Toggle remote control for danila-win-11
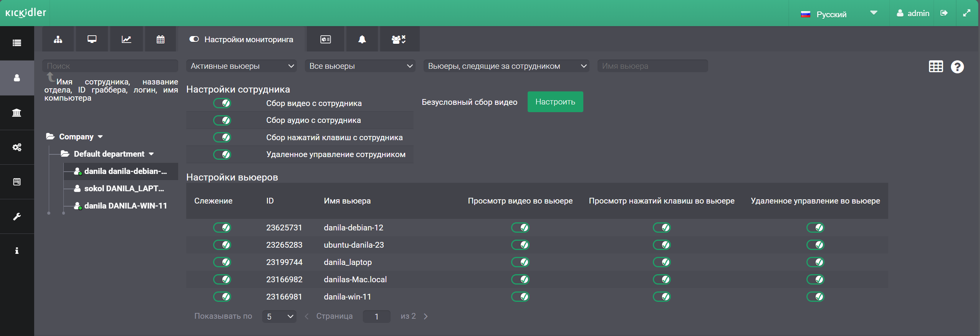This screenshot has height=336, width=980. [x=815, y=296]
